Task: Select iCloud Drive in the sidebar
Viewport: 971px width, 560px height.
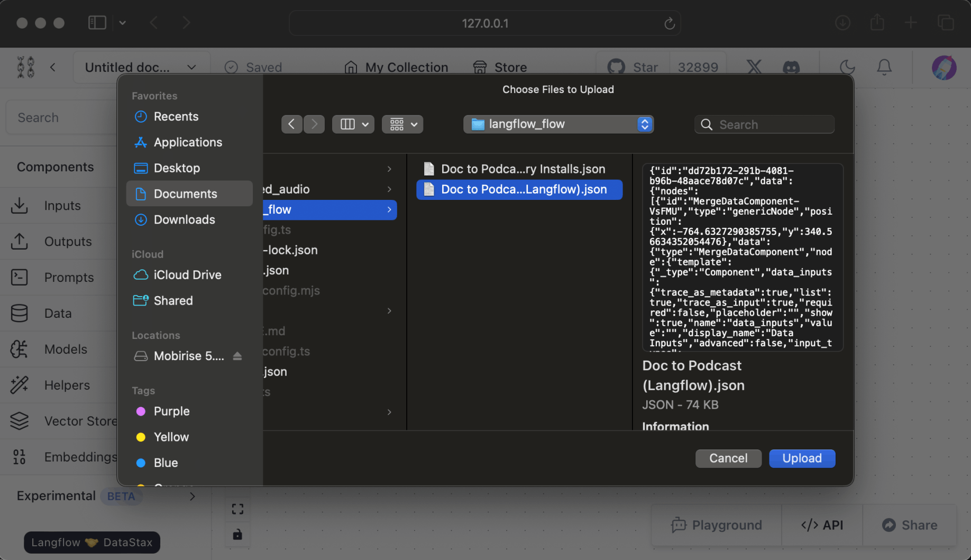Action: click(x=189, y=275)
